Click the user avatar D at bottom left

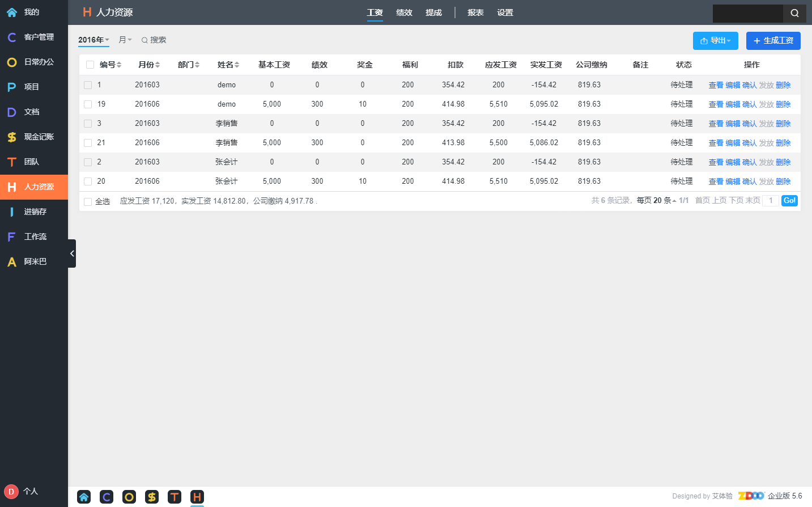coord(11,492)
